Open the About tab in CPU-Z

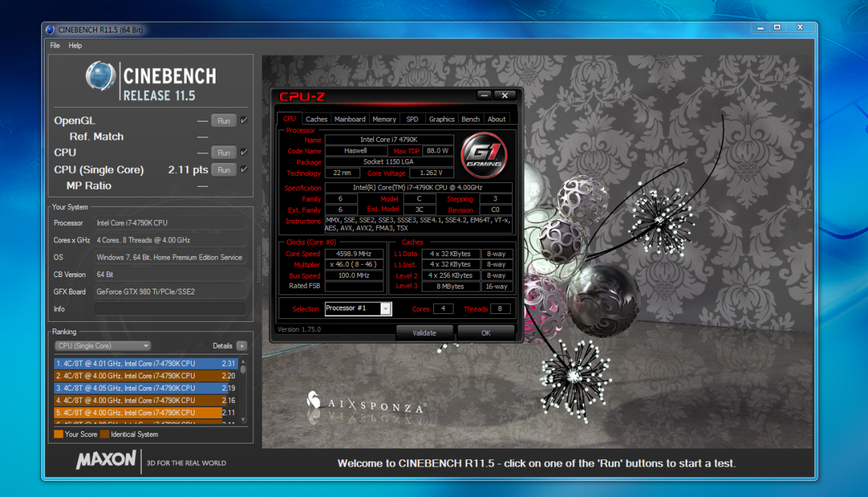[497, 119]
